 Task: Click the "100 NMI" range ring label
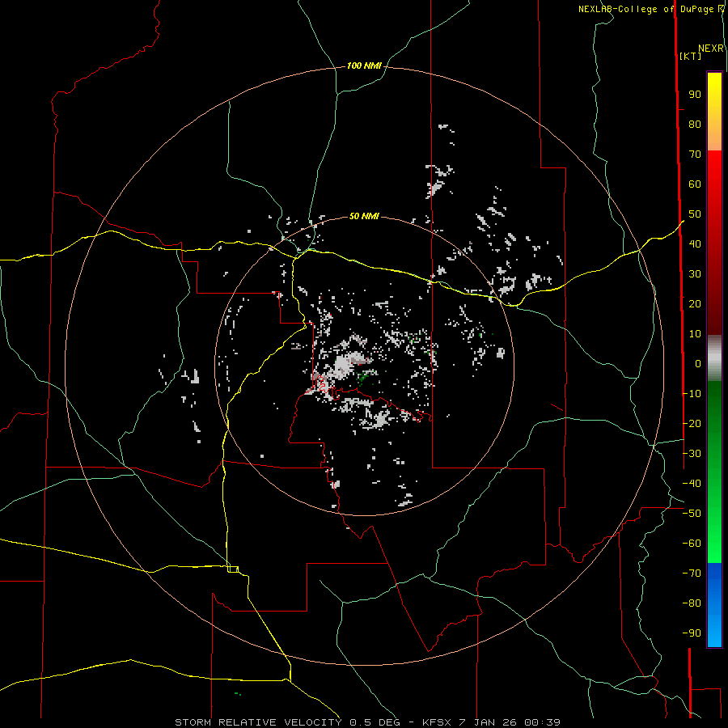coord(364,66)
